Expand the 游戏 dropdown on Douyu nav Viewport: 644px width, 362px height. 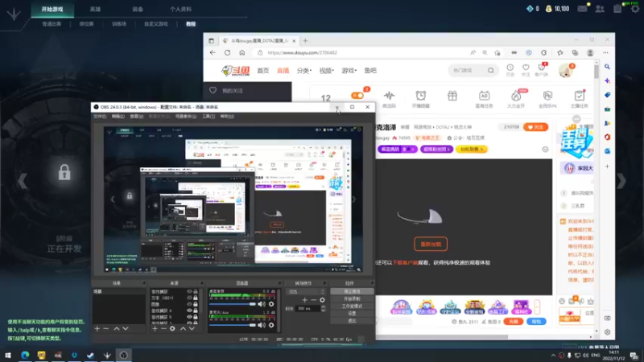349,71
